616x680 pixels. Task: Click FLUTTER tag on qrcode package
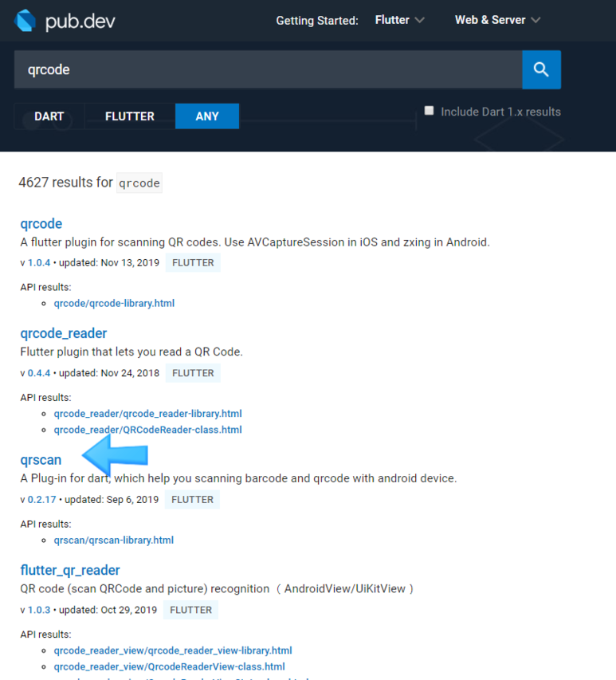click(x=193, y=263)
